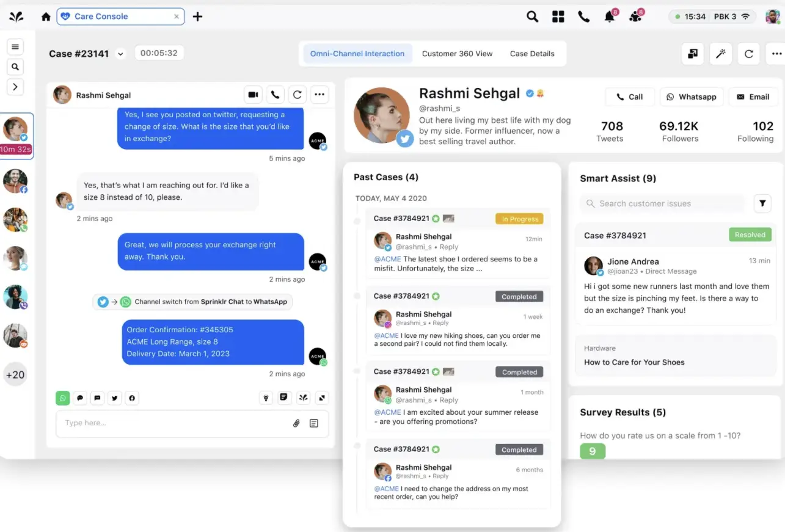Open past case about hiking shoes
Viewport: 785px width, 532px height.
tap(458, 321)
